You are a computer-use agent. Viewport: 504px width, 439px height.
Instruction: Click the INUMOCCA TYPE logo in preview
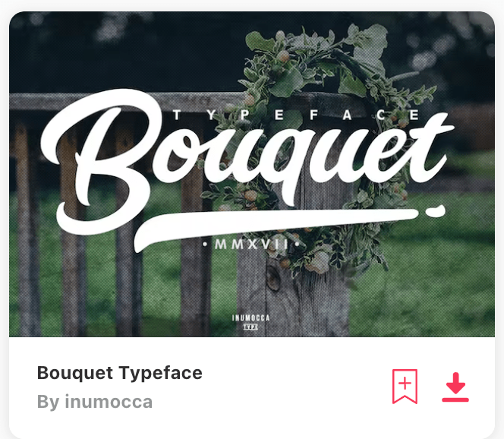tap(250, 322)
